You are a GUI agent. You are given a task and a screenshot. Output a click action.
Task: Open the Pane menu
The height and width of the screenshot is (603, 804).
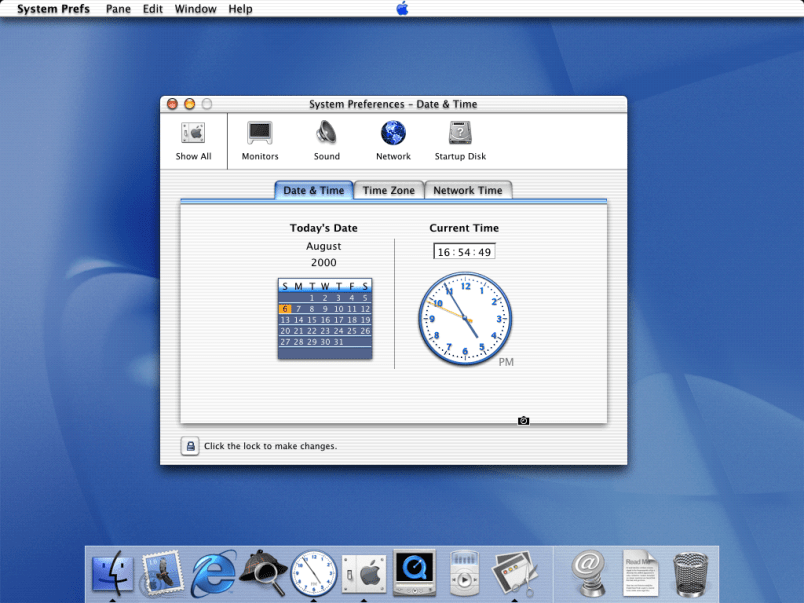point(118,9)
